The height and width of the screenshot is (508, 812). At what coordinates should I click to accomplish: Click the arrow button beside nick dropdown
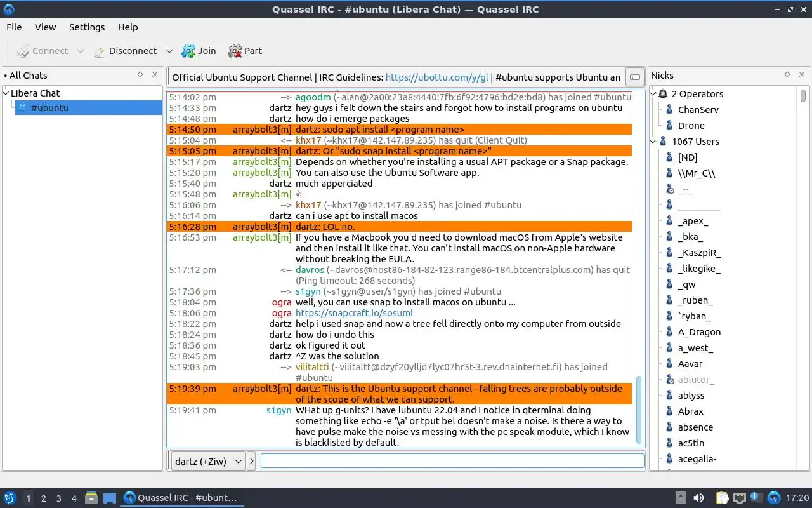point(251,462)
